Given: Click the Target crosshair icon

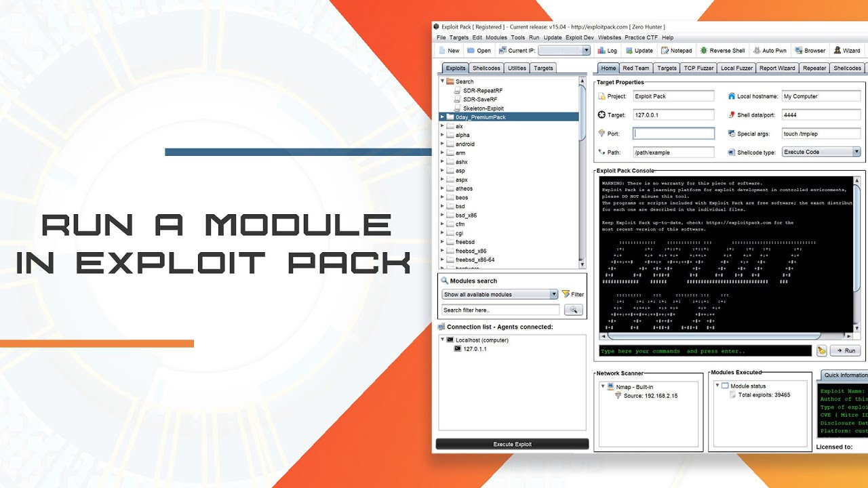Looking at the screenshot, I should [x=601, y=115].
